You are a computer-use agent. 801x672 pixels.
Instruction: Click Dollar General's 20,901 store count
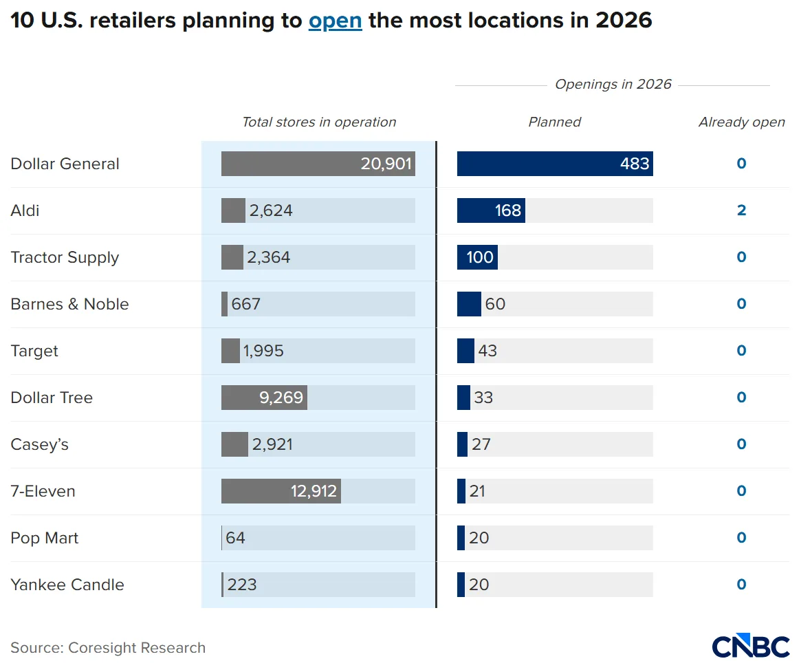pos(387,164)
